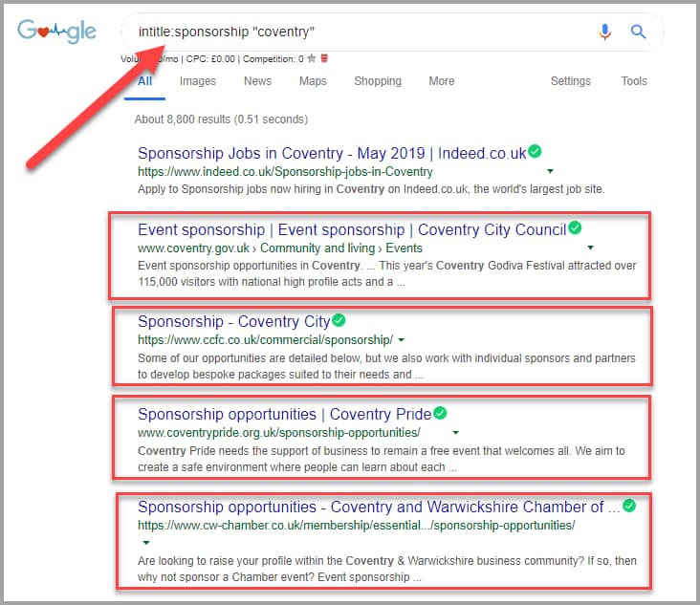The image size is (700, 605).
Task: Open the More search menu
Action: point(441,81)
